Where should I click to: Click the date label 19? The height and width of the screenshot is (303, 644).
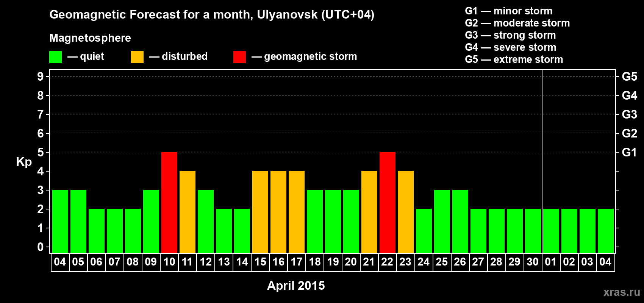tap(333, 262)
